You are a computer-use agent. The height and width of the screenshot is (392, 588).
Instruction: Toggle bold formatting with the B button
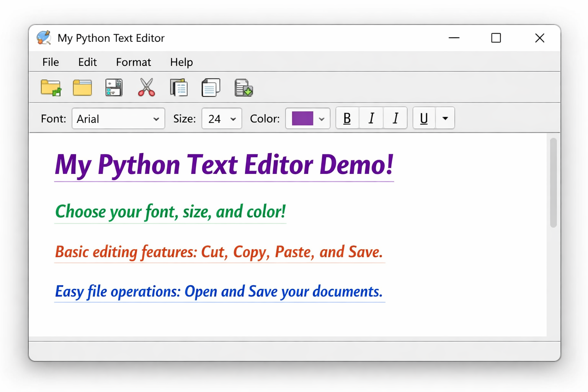(x=347, y=118)
